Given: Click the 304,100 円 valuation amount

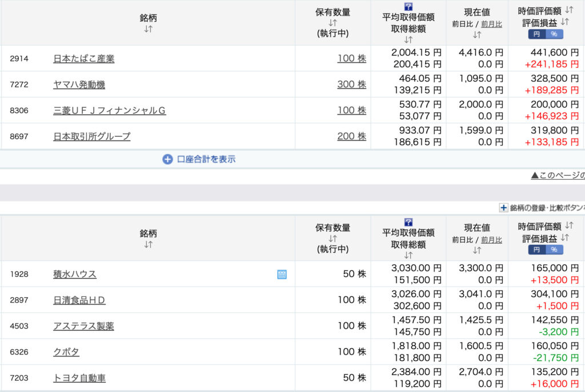Looking at the screenshot, I should [x=555, y=294].
